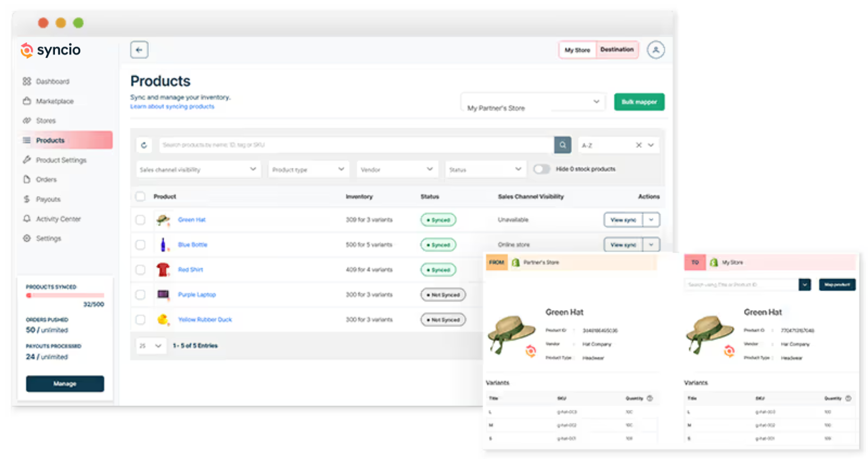Open Orders in the sidebar
This screenshot has height=459, width=868.
click(46, 179)
